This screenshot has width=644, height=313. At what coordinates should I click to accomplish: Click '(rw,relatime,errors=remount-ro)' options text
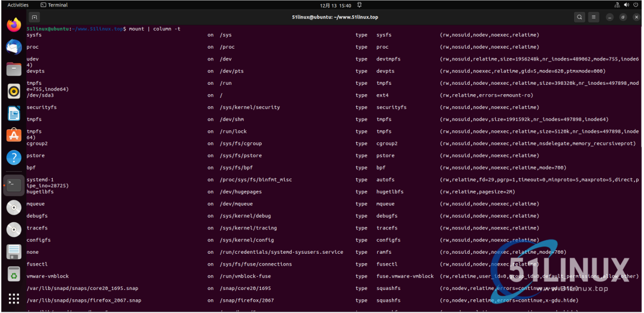coord(486,95)
